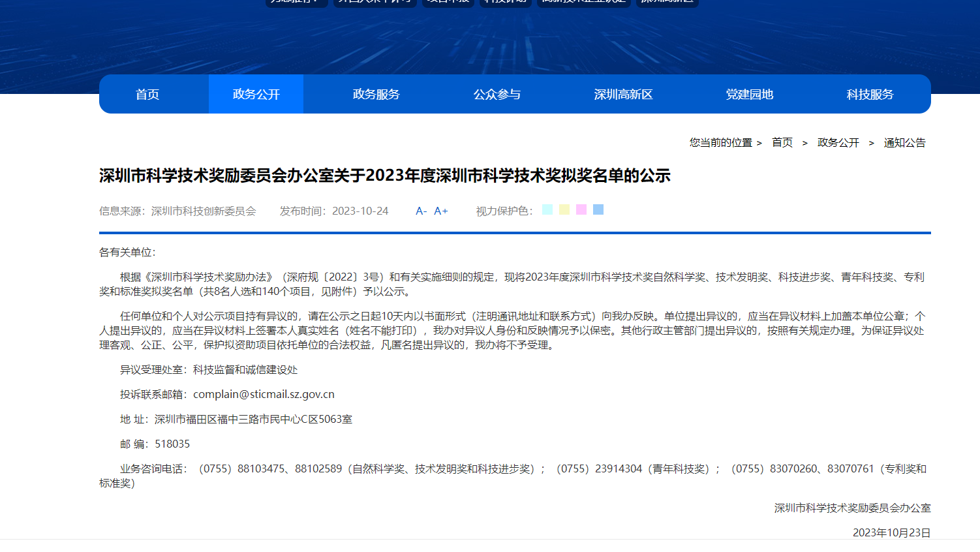Image resolution: width=980 pixels, height=552 pixels.
Task: Navigate to 党建园地 in the nav bar
Action: tap(749, 95)
